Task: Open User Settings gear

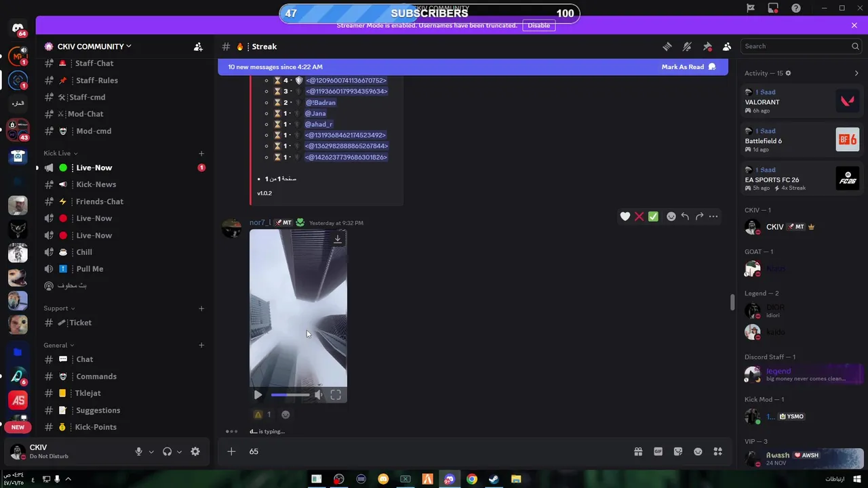Action: coord(195,451)
